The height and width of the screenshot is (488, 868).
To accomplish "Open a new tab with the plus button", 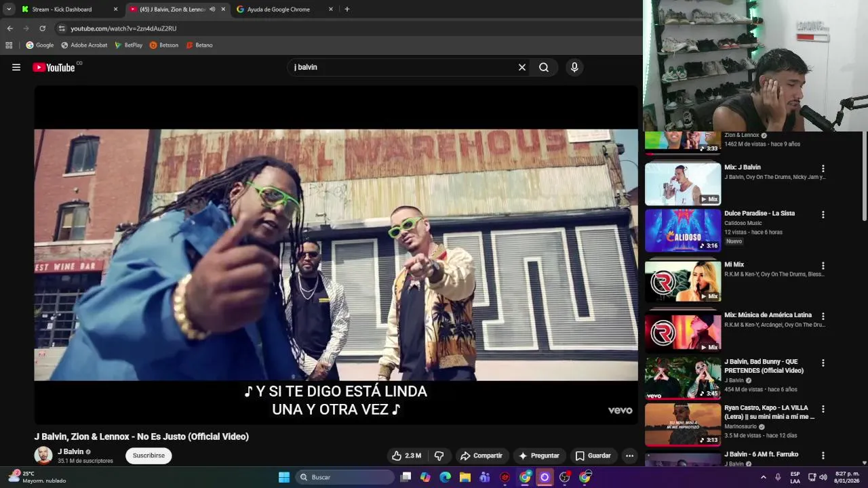I will coord(347,9).
